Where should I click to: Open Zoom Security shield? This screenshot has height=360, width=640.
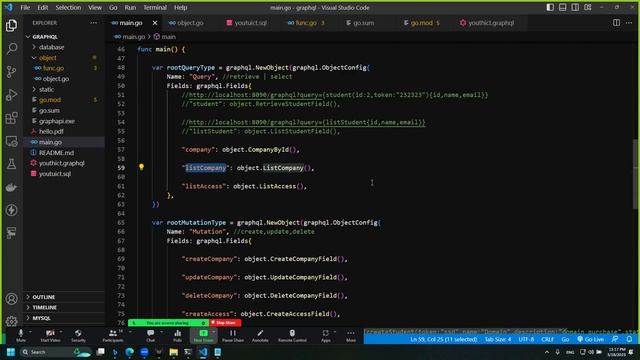tap(78, 336)
